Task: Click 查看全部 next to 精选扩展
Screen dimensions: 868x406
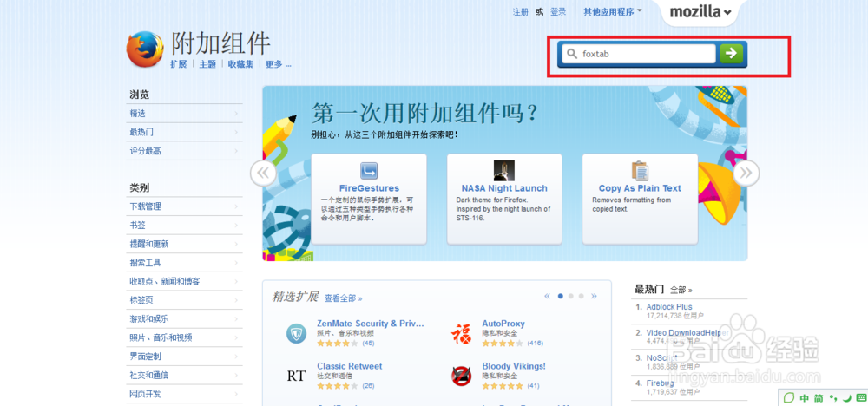Action: pos(343,298)
